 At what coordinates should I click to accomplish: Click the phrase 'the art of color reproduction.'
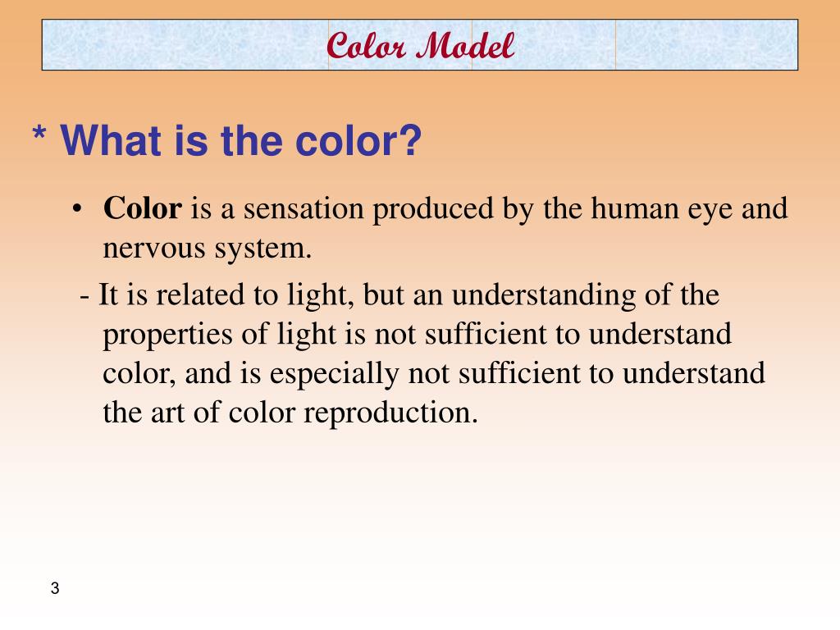290,413
